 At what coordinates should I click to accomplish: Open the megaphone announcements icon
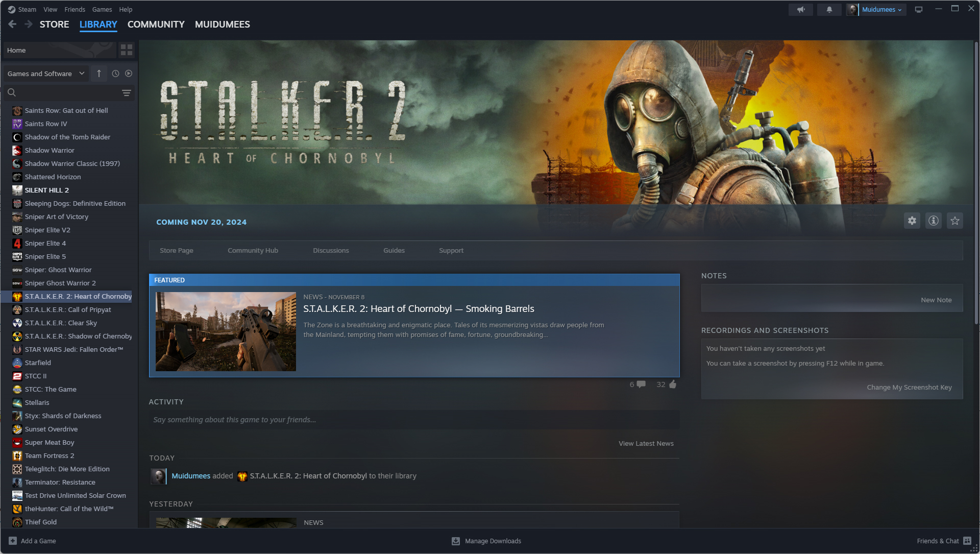coord(801,10)
